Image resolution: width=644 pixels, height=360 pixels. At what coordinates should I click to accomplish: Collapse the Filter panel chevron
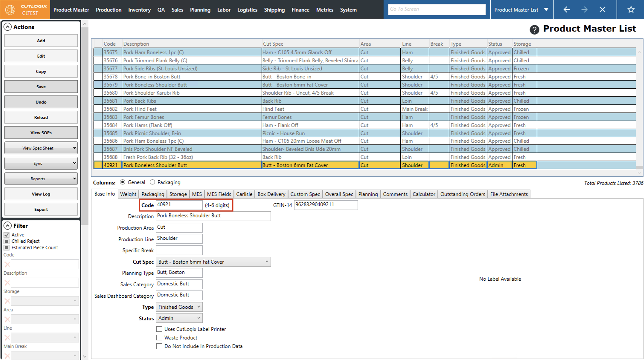pos(8,226)
